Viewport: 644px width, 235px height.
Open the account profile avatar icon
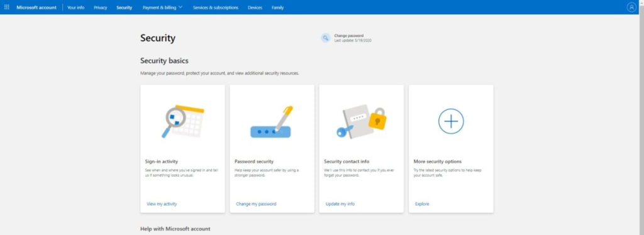coord(631,8)
